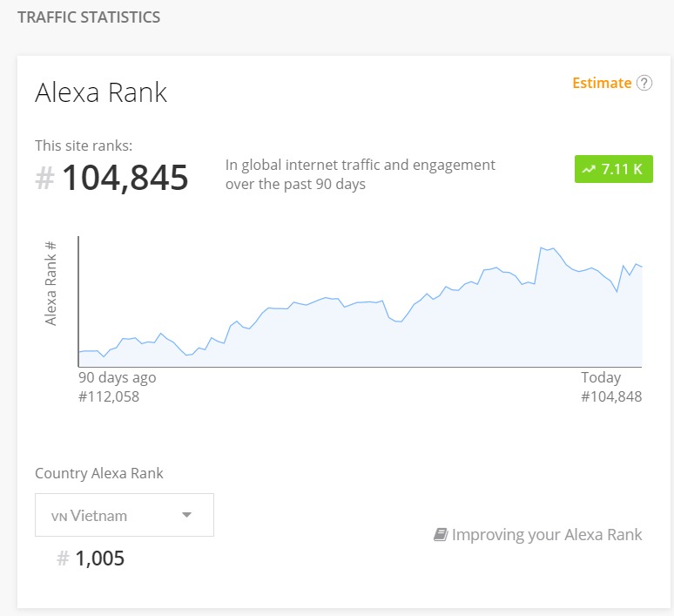Click the trending-up arrow icon in green badge
The height and width of the screenshot is (616, 674).
(589, 170)
